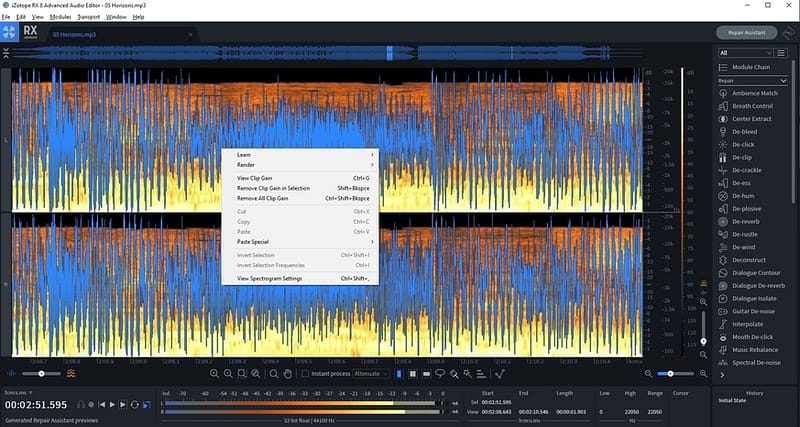Click the zoom in icon in the editing toolbar
Image resolution: width=800 pixels, height=427 pixels.
215,374
